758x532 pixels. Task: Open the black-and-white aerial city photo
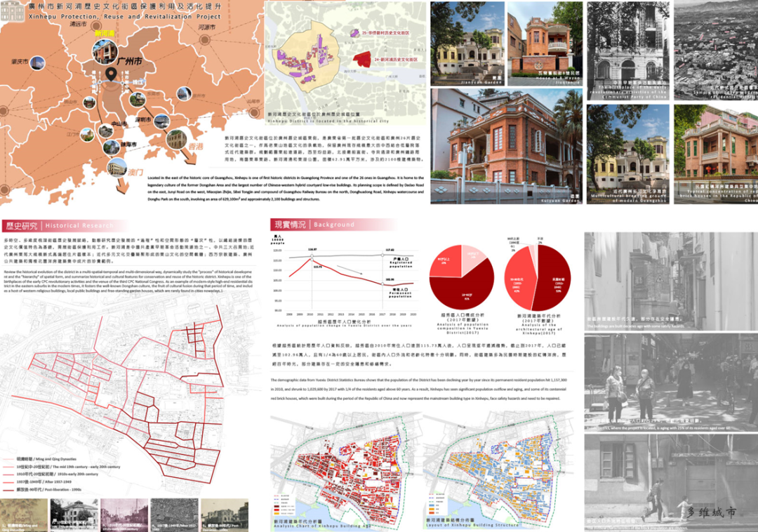click(716, 51)
